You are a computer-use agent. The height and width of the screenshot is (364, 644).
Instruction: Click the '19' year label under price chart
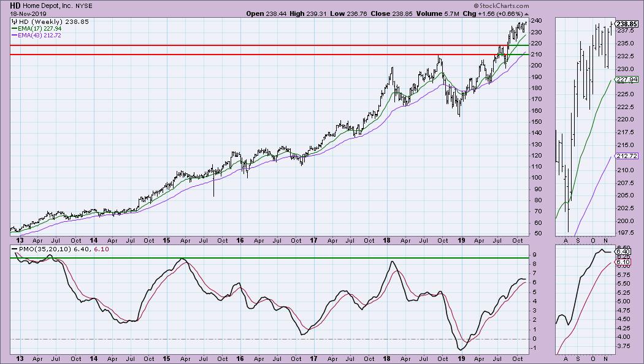pyautogui.click(x=461, y=240)
